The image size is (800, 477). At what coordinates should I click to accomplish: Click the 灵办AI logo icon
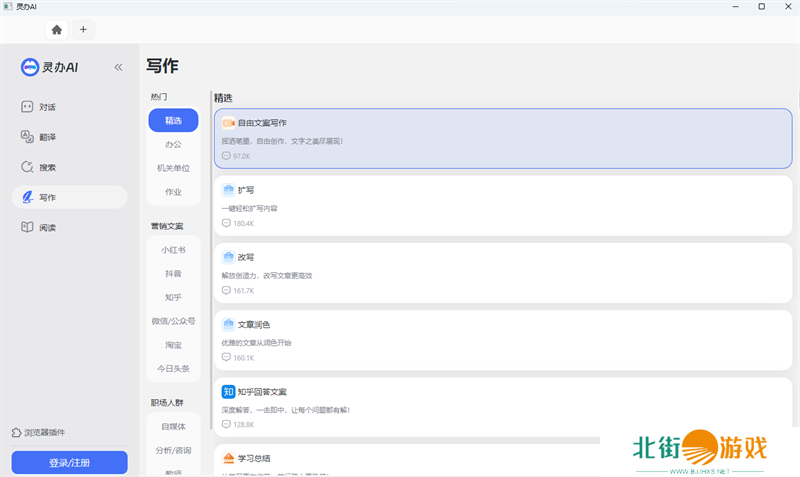tap(30, 67)
